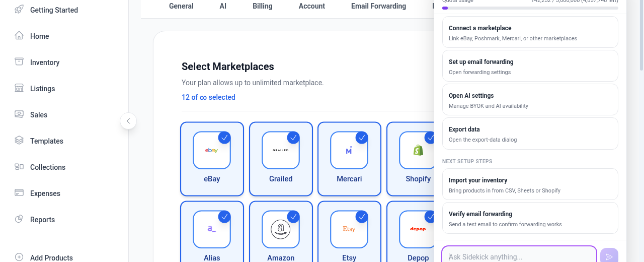Switch to the AI tab

pyautogui.click(x=223, y=6)
